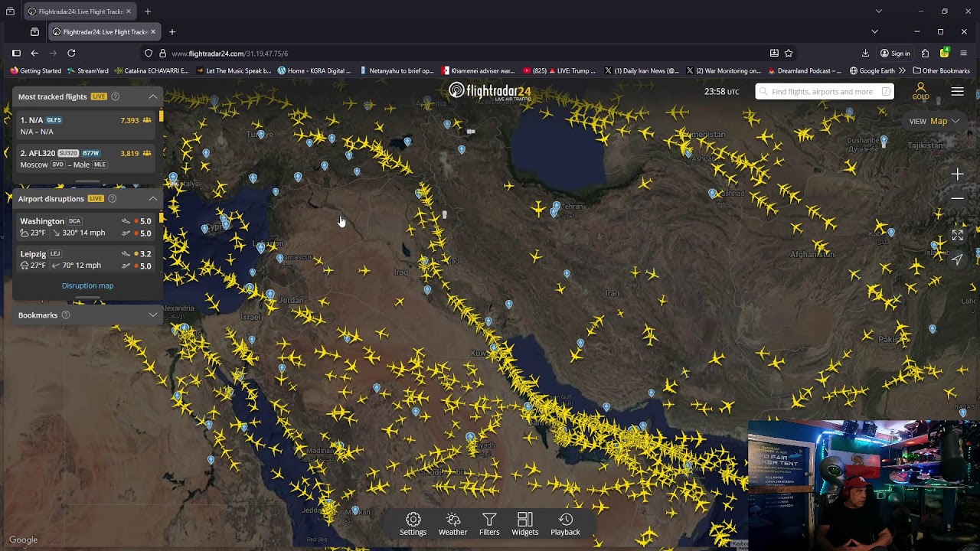Select tracked flight 1 N/A GLF5
Viewport: 980px width, 551px height.
84,126
